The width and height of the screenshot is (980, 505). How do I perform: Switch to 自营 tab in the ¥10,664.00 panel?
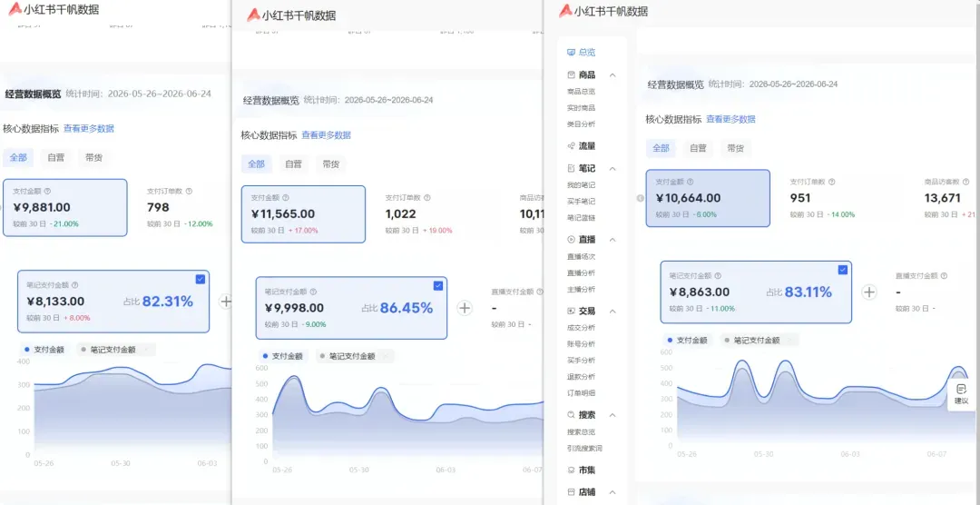click(x=698, y=148)
